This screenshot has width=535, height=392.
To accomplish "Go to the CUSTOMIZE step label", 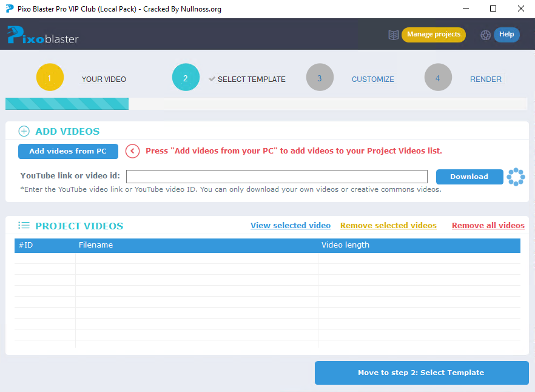I will point(373,79).
